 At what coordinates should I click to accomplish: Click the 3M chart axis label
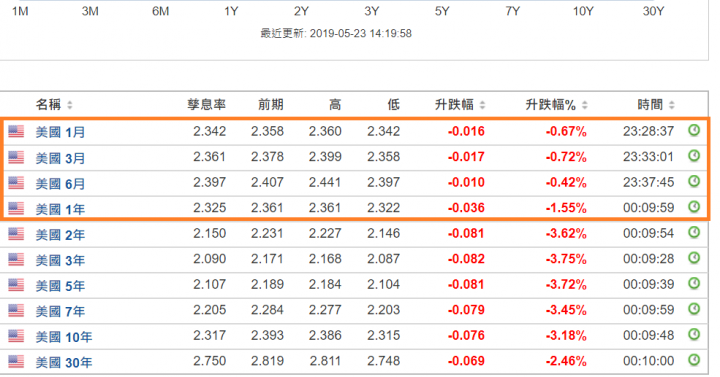click(x=90, y=11)
